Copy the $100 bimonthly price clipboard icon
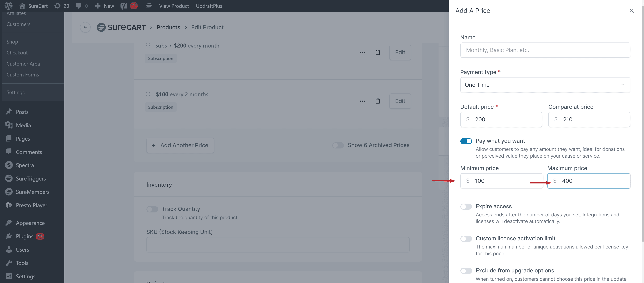The height and width of the screenshot is (283, 644). click(377, 101)
